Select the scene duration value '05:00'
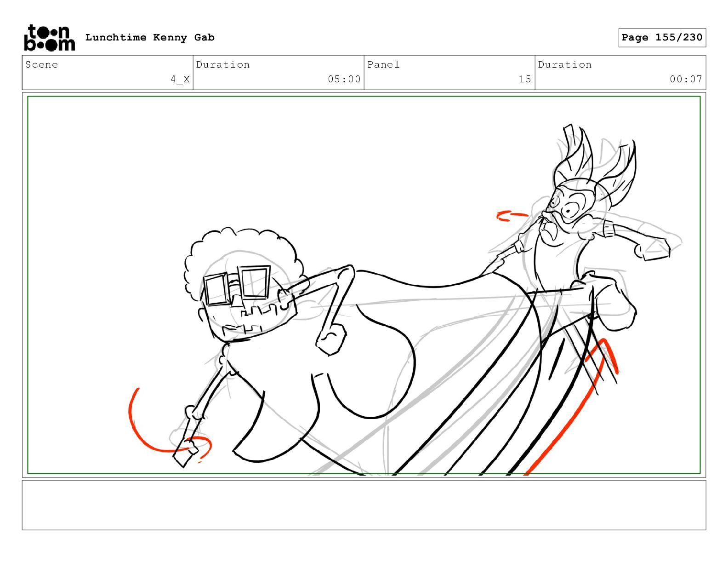728x563 pixels. [344, 79]
